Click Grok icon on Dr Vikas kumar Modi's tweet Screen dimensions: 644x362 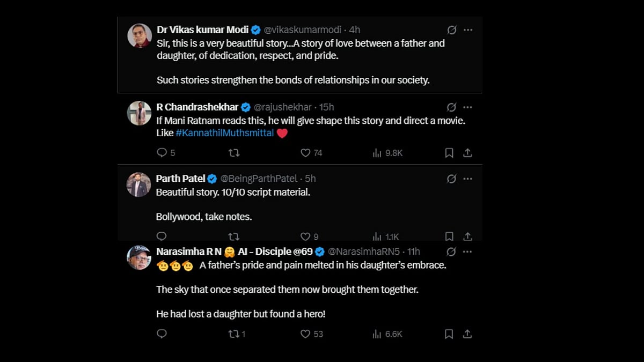(x=451, y=29)
